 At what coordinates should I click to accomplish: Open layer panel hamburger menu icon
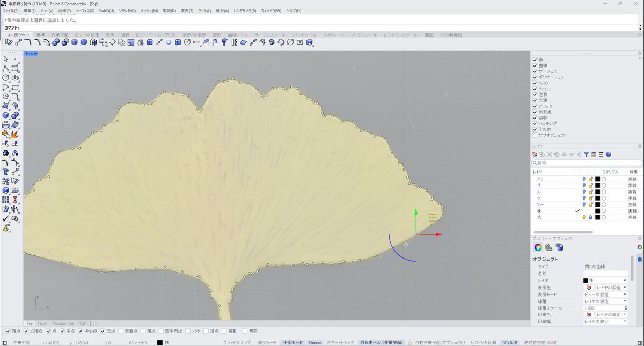click(601, 154)
